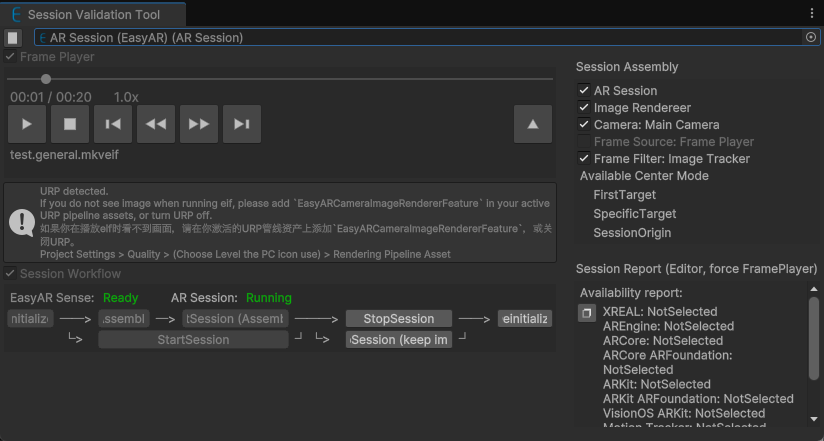
Task: Uncheck the AR Session checkbox
Action: (584, 91)
